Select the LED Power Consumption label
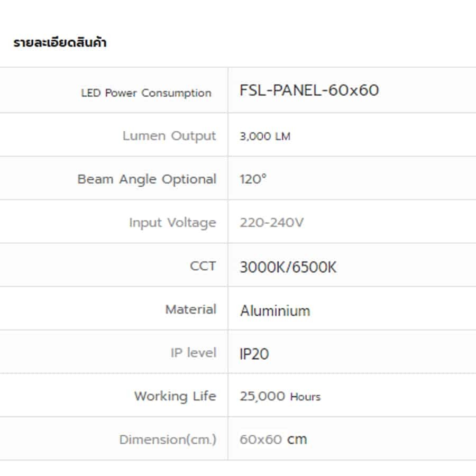Screen dimensions: 476x476 pos(147,93)
